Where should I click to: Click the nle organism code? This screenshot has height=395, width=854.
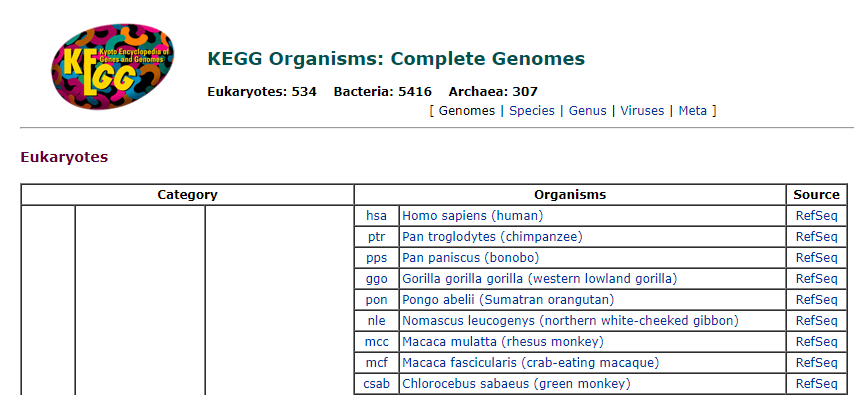click(376, 320)
